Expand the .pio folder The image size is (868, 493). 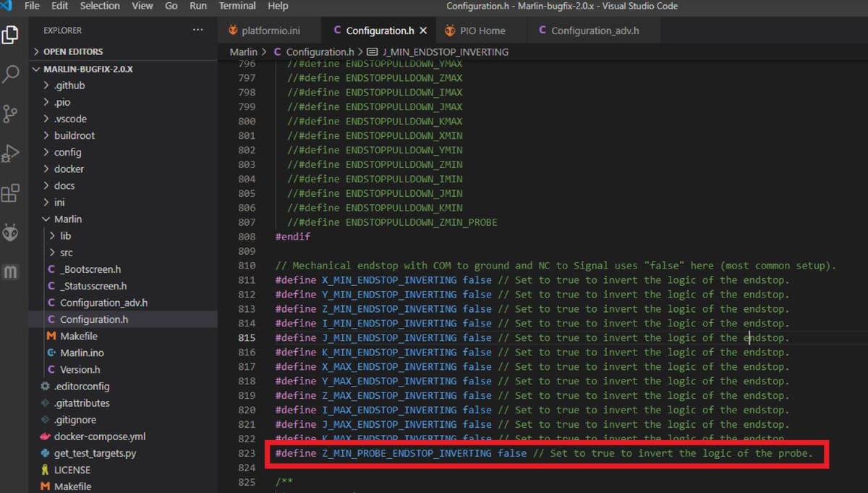click(123, 102)
